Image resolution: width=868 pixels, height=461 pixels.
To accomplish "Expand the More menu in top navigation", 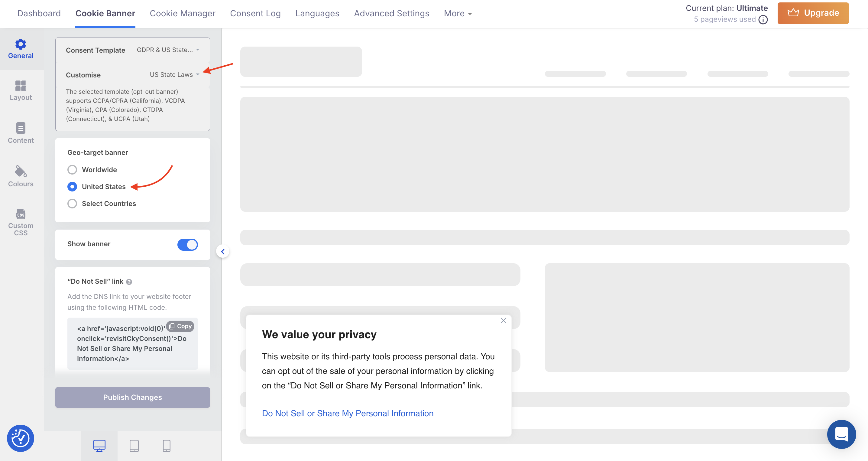I will point(458,14).
